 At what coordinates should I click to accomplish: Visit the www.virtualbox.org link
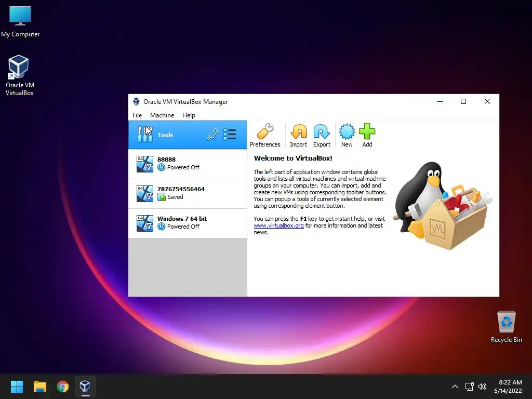click(278, 225)
